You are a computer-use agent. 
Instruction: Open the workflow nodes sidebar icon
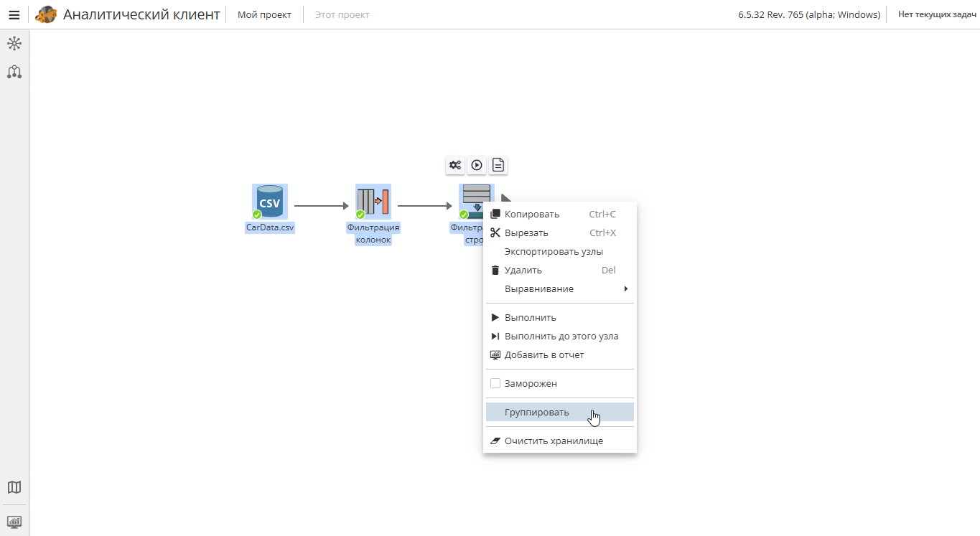click(14, 72)
